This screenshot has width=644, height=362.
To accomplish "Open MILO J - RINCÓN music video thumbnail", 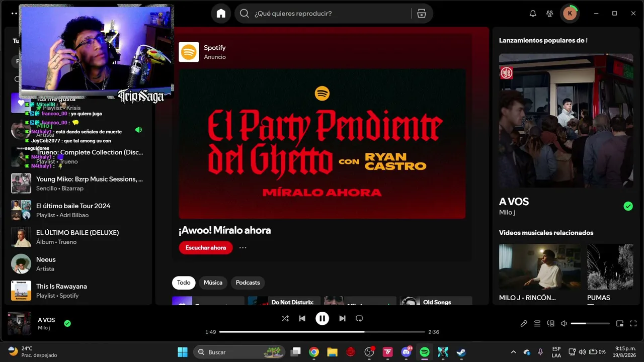I will [540, 266].
